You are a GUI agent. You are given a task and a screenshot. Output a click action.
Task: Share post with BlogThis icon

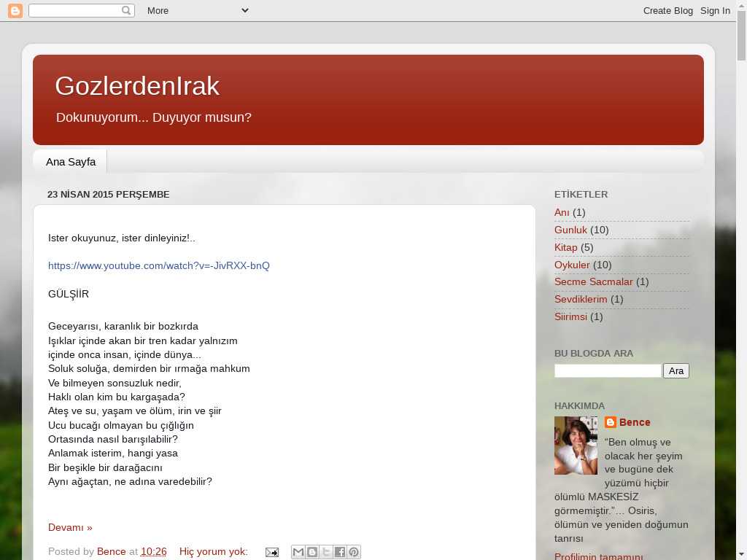pyautogui.click(x=311, y=552)
